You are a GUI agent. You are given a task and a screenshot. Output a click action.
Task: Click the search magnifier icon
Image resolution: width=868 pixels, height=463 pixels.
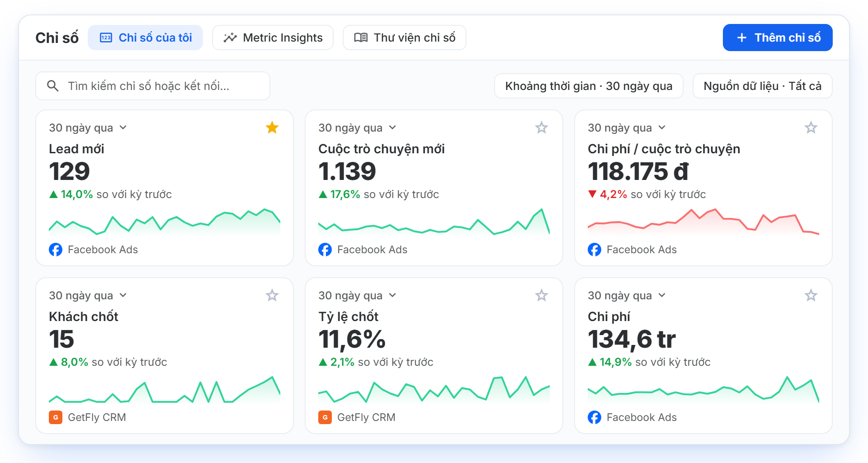(53, 86)
